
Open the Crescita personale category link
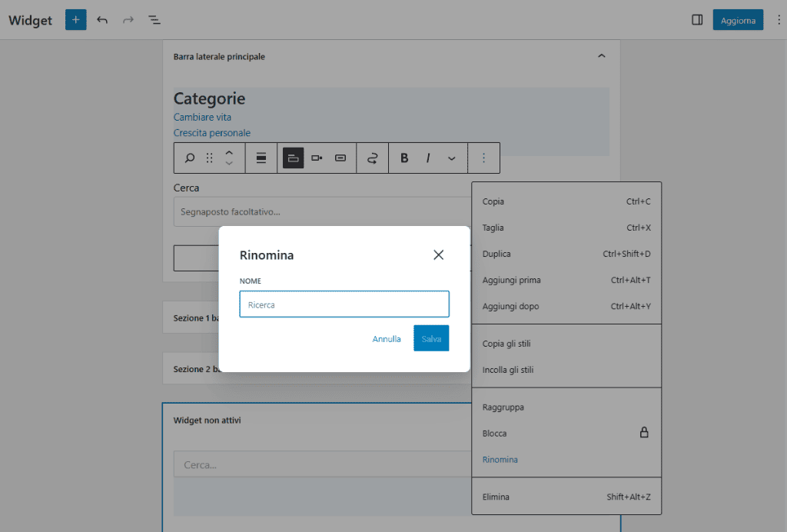click(212, 132)
